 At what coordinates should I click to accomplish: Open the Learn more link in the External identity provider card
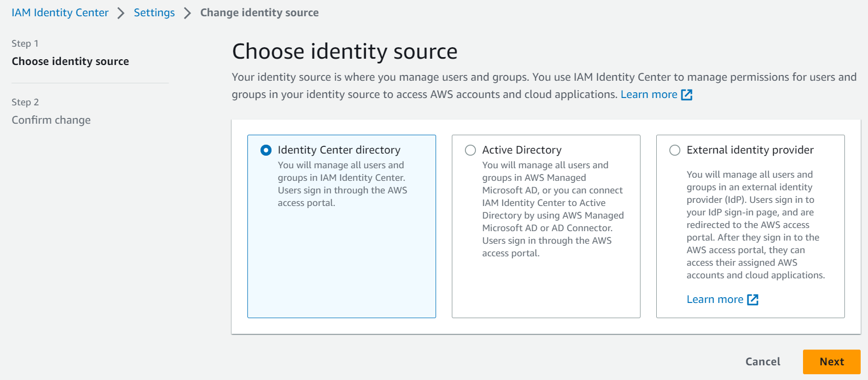coord(715,299)
